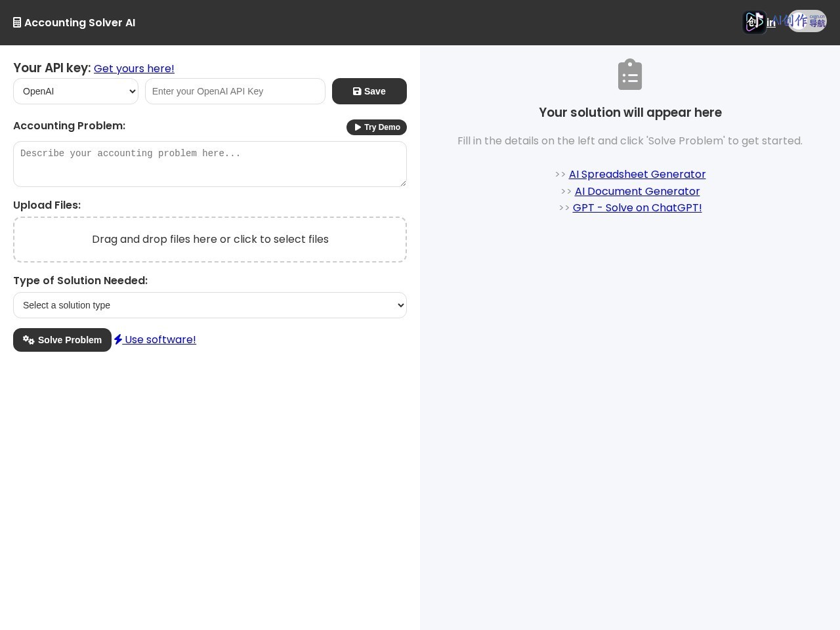Click the AI创作 logo icon in header
The image size is (840, 630).
pos(755,22)
